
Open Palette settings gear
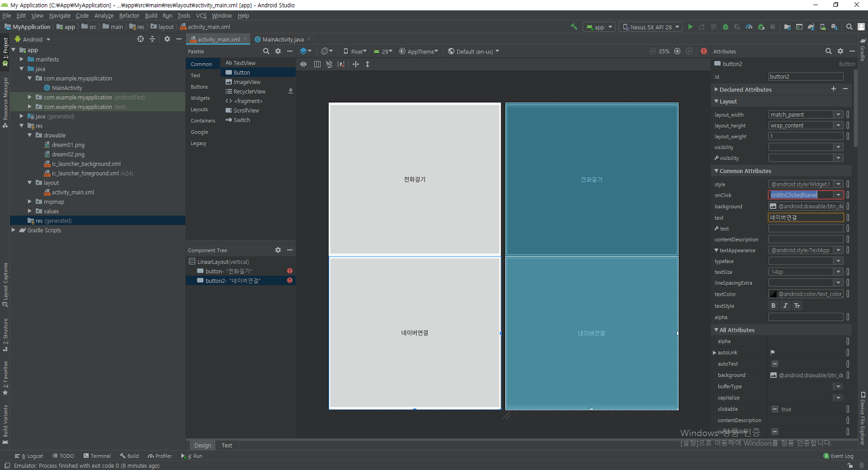click(x=278, y=51)
